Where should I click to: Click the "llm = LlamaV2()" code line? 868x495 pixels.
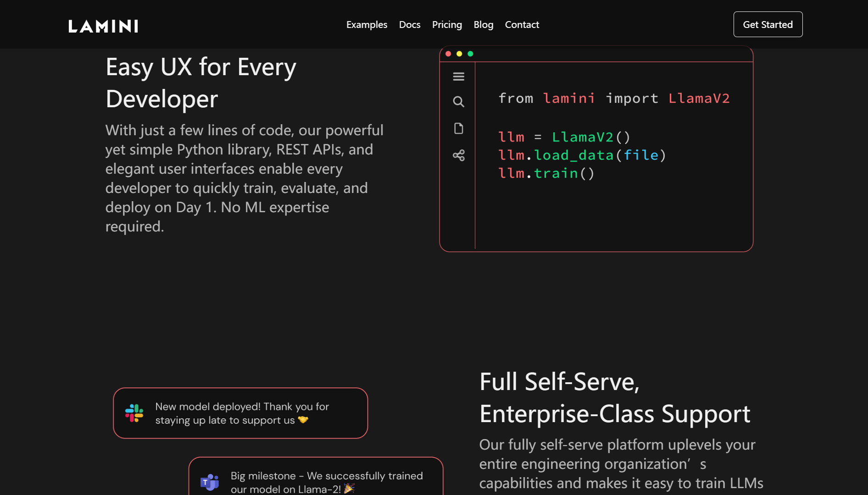[564, 137]
